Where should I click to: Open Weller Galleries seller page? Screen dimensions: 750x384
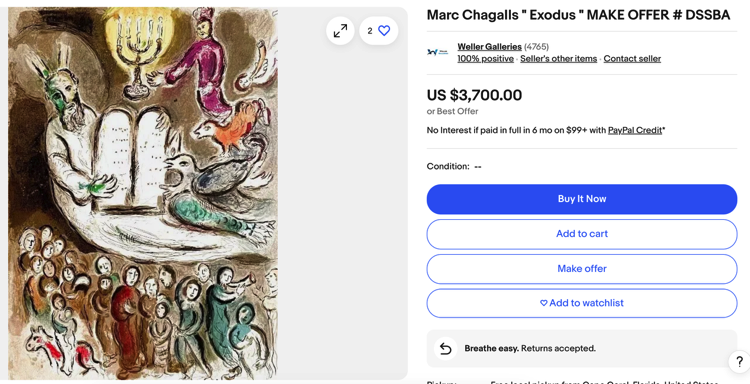tap(489, 47)
